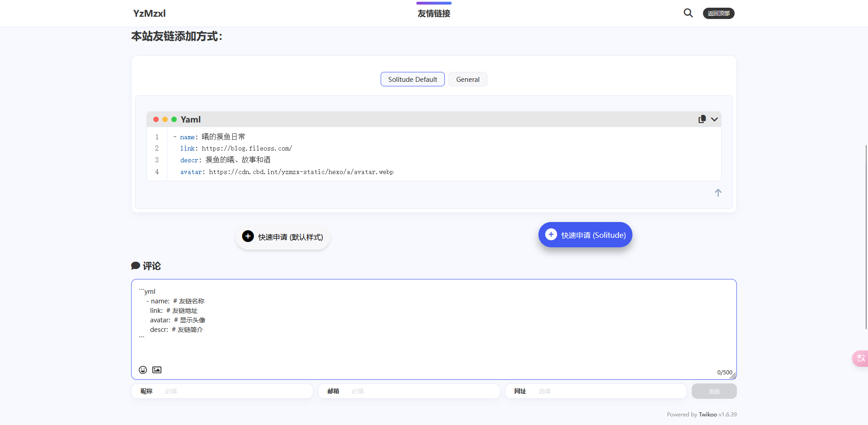868x425 pixels.
Task: Click the 0/500 character counter
Action: tap(724, 373)
